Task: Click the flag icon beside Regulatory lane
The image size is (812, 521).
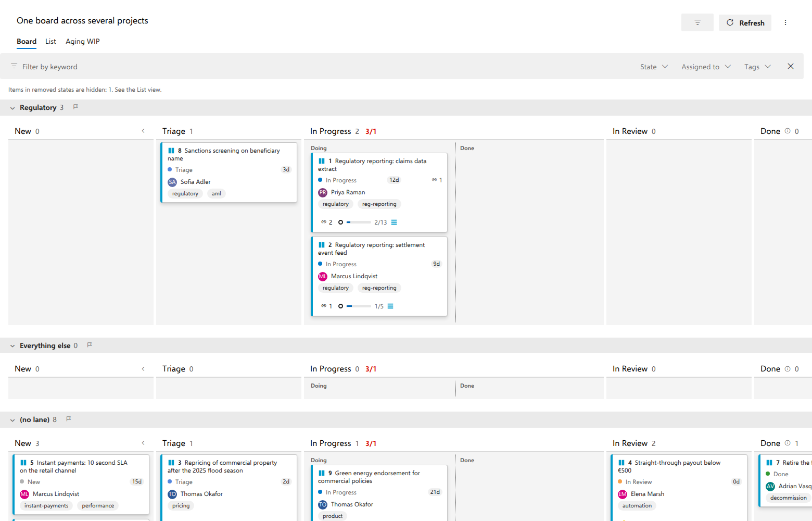Action: click(75, 107)
